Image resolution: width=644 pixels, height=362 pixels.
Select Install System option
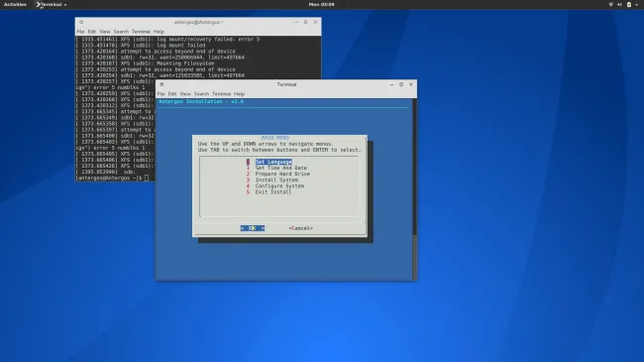click(x=276, y=180)
